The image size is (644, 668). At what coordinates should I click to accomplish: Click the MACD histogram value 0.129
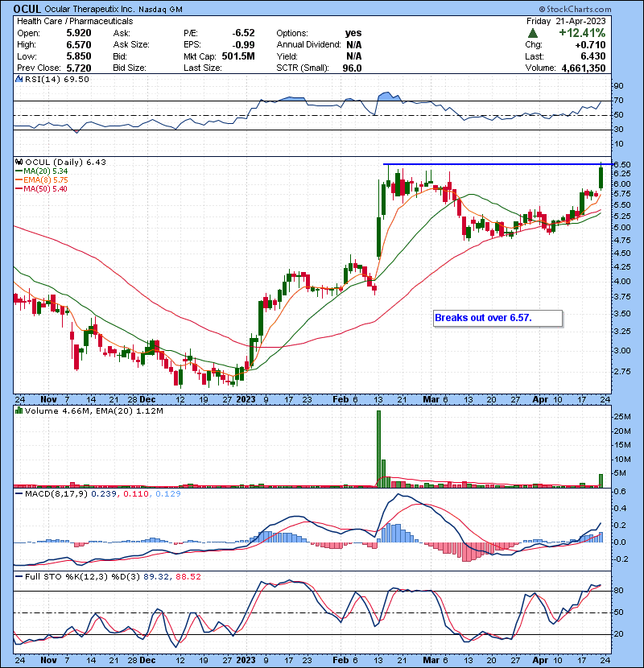click(x=168, y=494)
